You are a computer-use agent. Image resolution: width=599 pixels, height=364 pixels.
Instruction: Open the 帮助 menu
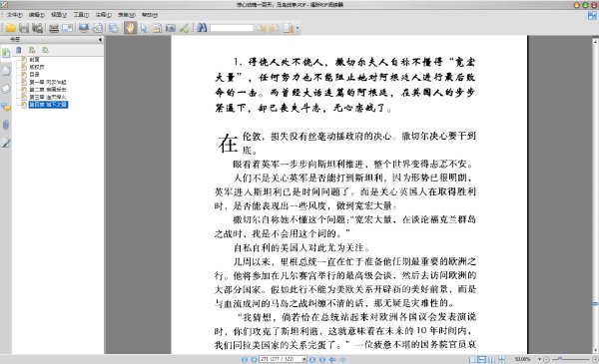(150, 15)
